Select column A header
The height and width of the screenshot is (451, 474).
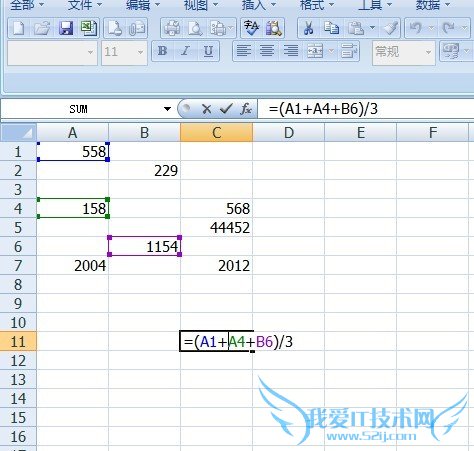tap(72, 133)
